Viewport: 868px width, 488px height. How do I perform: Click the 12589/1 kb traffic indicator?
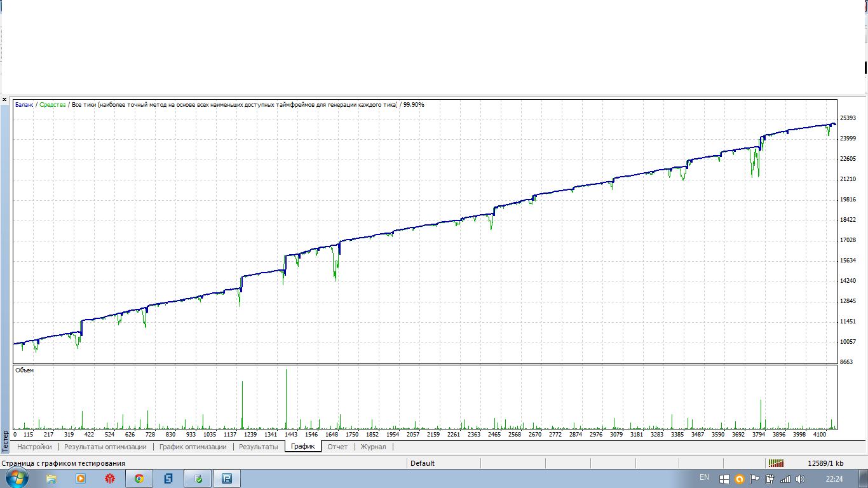coord(825,463)
